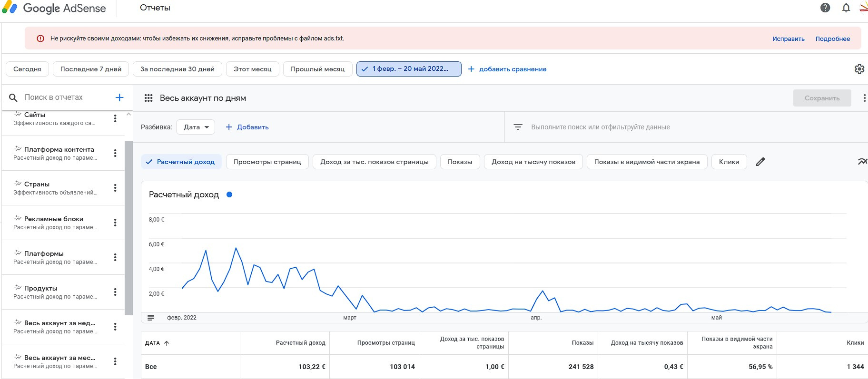Click the Клики column header
Image resolution: width=868 pixels, height=379 pixels.
click(855, 343)
